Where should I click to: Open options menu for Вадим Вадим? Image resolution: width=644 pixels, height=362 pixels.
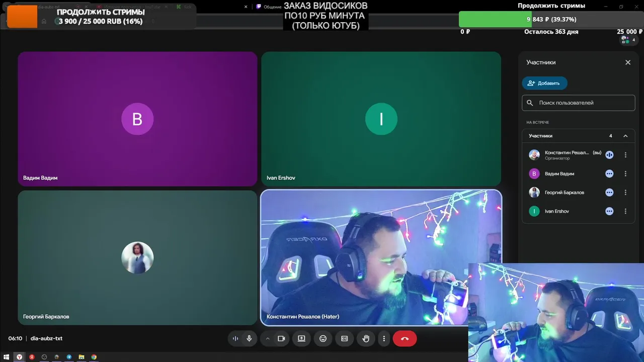pyautogui.click(x=625, y=173)
